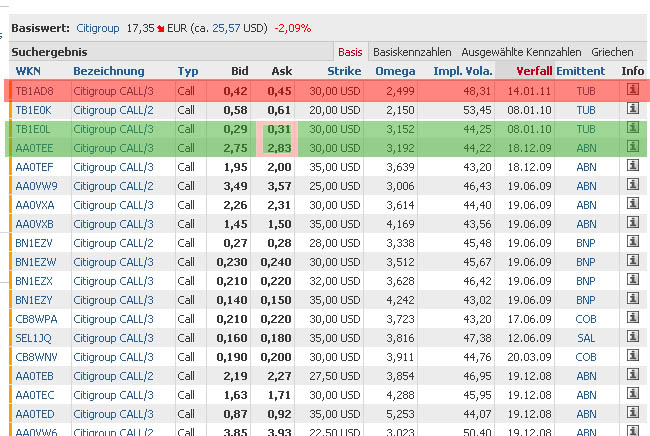
Task: Open info icon for BN1EZV row
Action: 633,241
